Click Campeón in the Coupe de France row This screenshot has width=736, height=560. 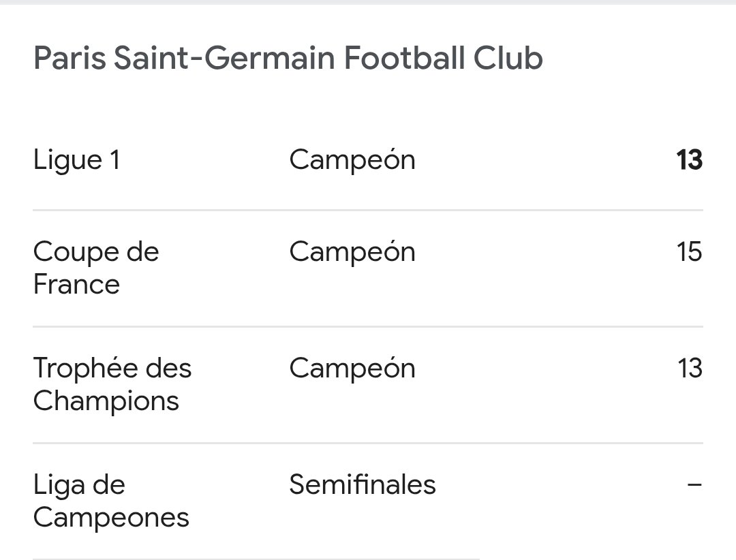352,251
